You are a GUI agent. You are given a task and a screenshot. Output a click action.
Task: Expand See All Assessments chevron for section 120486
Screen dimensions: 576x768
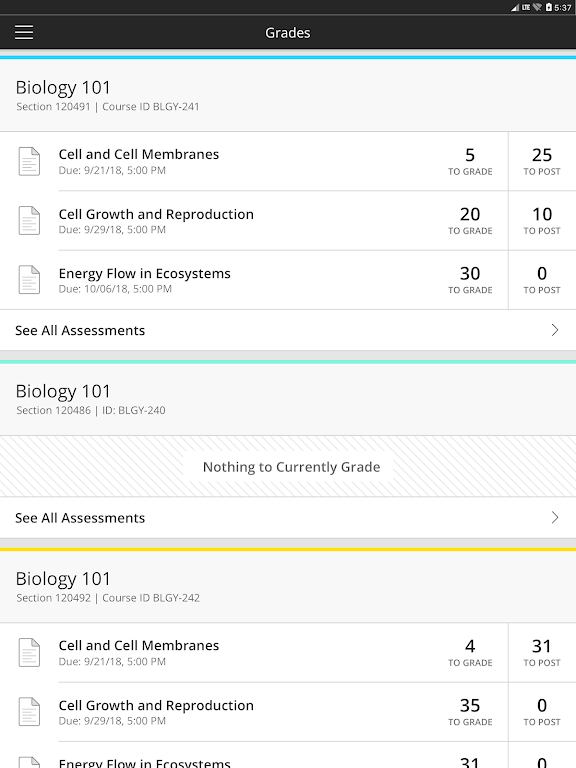(x=554, y=517)
